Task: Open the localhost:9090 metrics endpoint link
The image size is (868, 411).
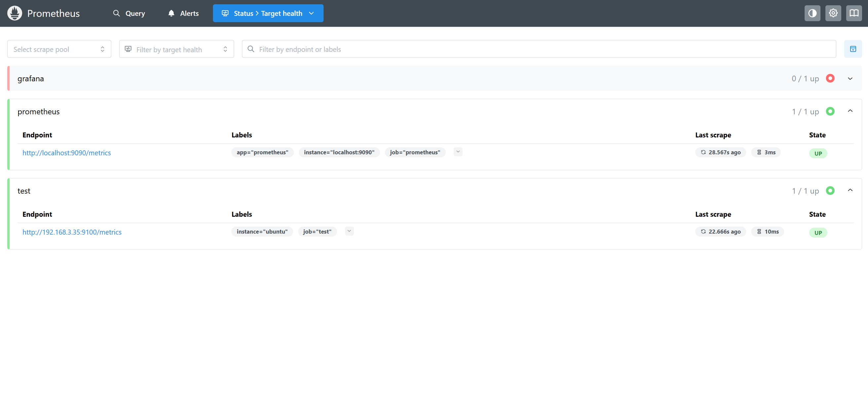Action: (66, 153)
